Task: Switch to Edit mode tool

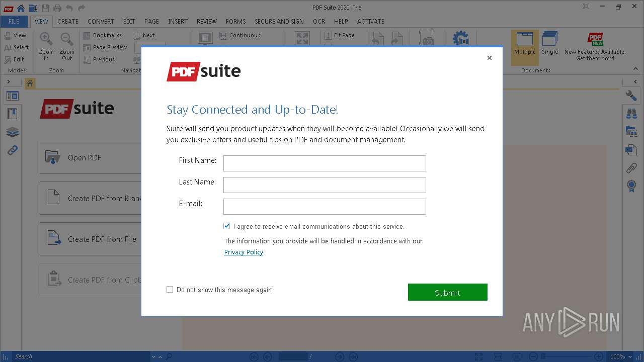Action: [x=14, y=59]
